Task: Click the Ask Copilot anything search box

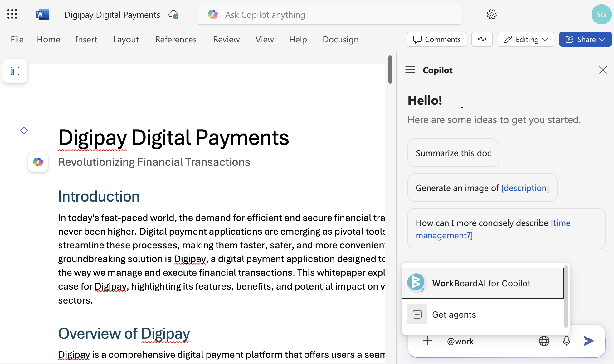Action: pyautogui.click(x=329, y=14)
